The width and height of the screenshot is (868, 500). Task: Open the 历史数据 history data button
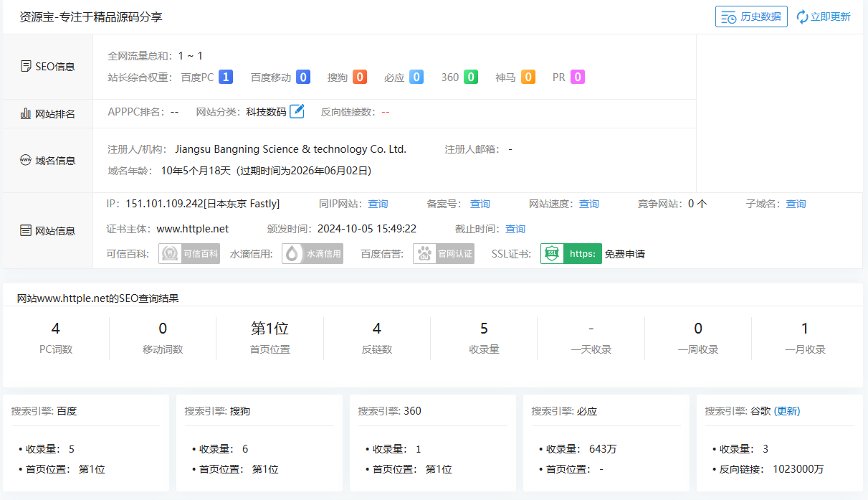coord(751,16)
